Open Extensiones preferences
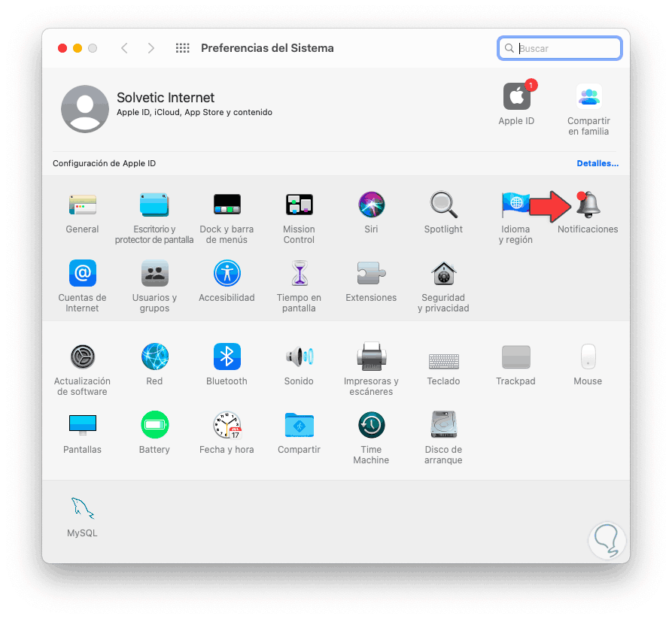 (371, 273)
